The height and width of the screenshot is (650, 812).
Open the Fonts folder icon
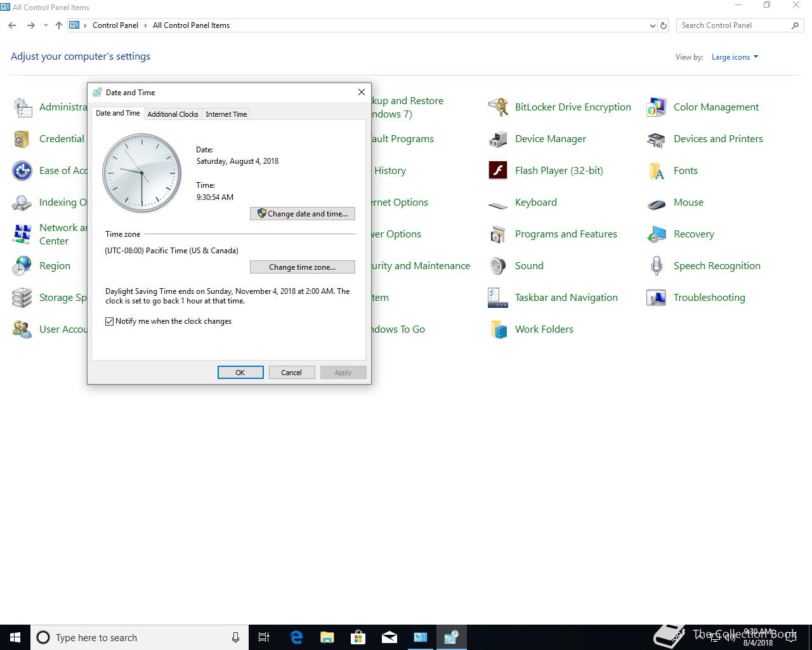click(657, 171)
